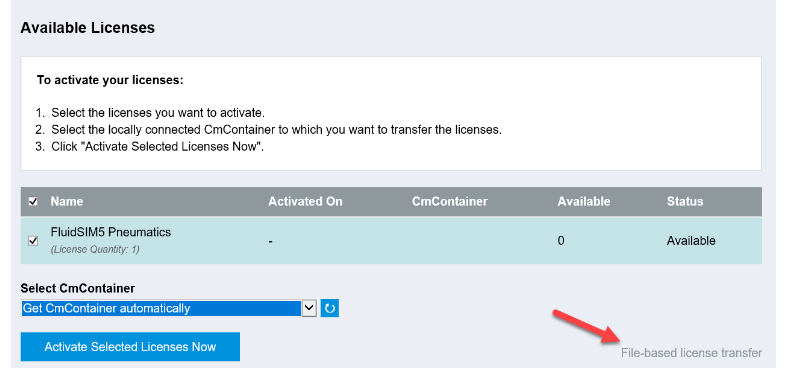The image size is (791, 378).
Task: Click instruction step 3 about Activate Selected Licenses
Action: point(150,148)
